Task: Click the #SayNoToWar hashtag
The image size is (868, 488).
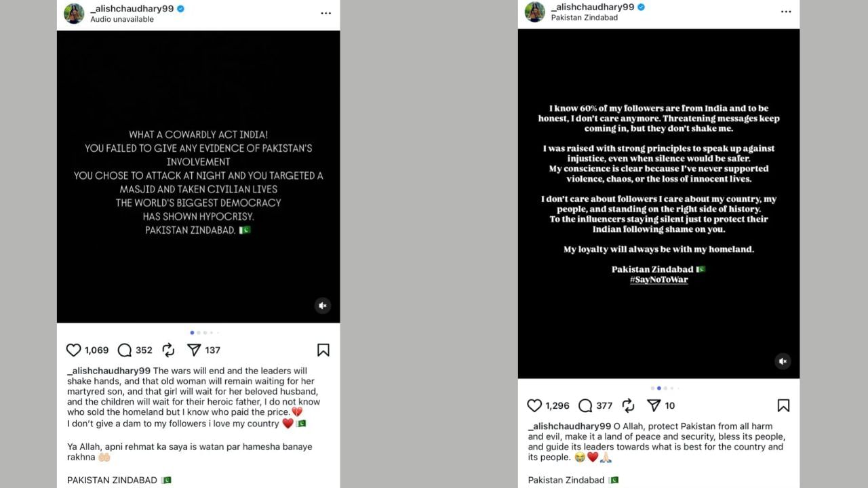Action: coord(658,279)
